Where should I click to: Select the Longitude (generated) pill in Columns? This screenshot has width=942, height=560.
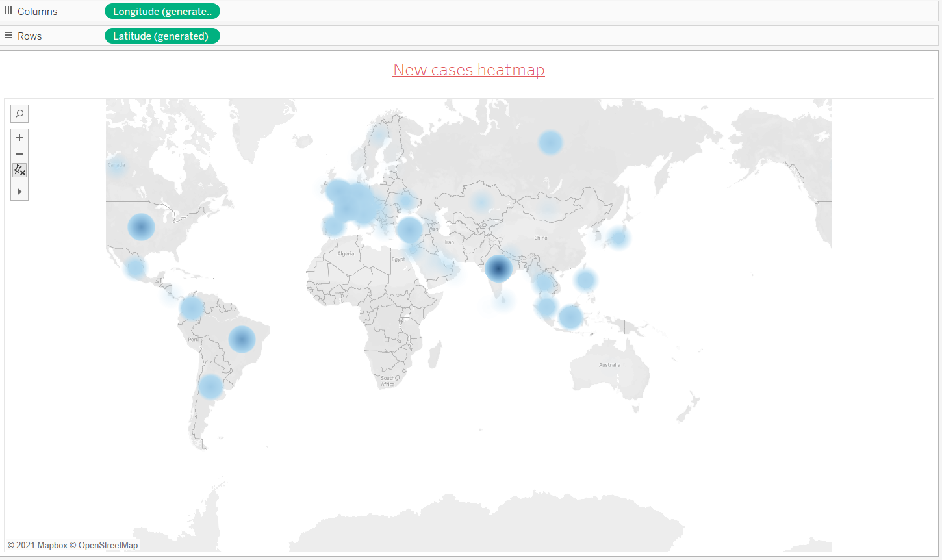coord(162,11)
